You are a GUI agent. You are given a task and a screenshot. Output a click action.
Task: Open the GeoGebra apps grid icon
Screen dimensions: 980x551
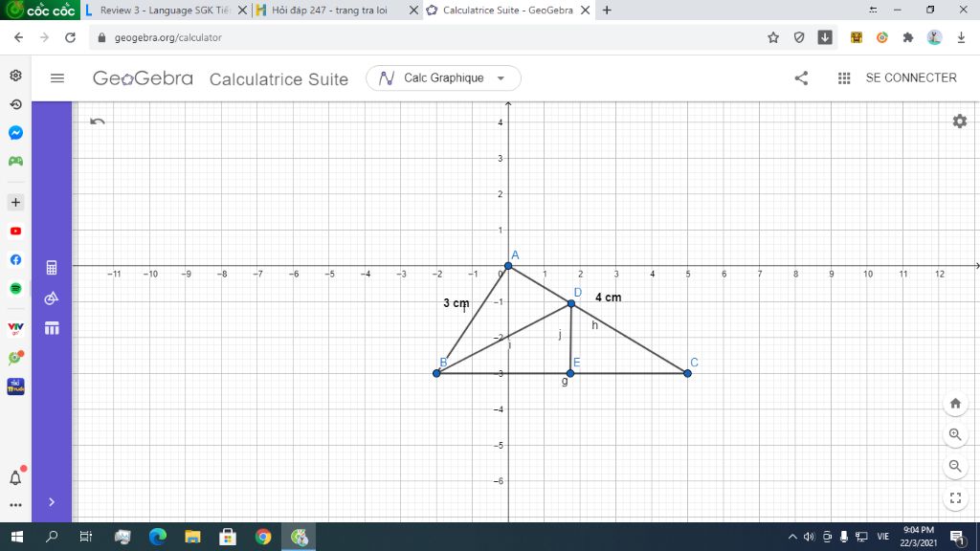point(844,78)
